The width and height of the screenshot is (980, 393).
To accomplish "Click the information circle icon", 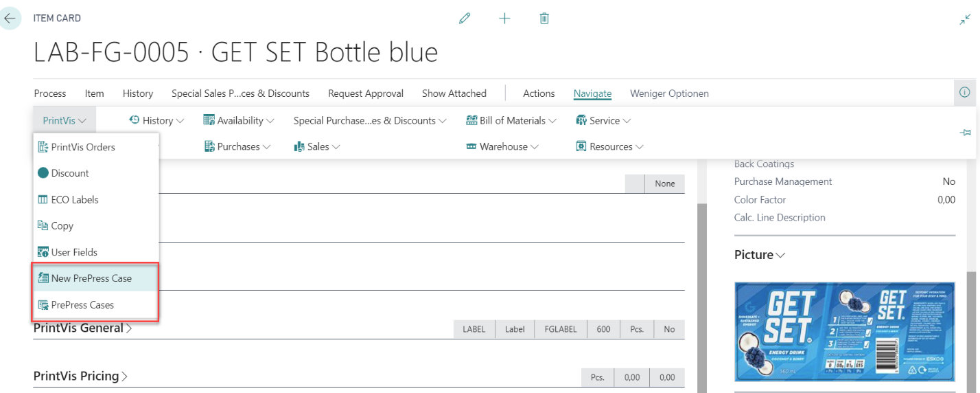I will tap(964, 92).
